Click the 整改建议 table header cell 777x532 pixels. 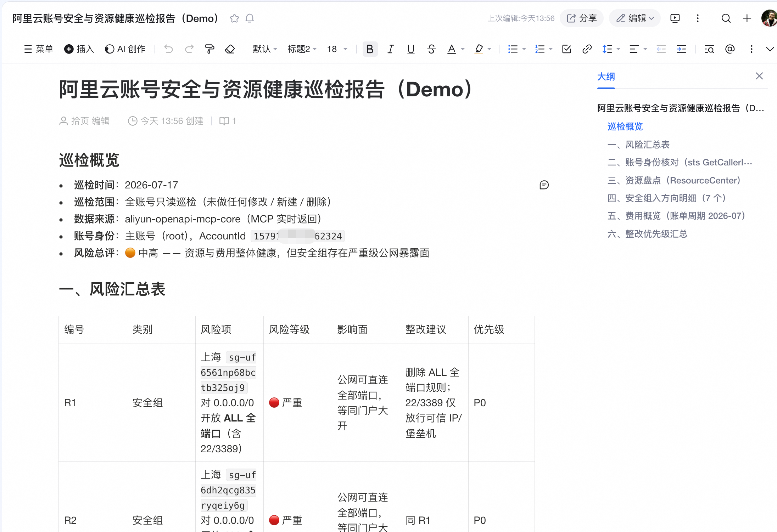click(434, 330)
